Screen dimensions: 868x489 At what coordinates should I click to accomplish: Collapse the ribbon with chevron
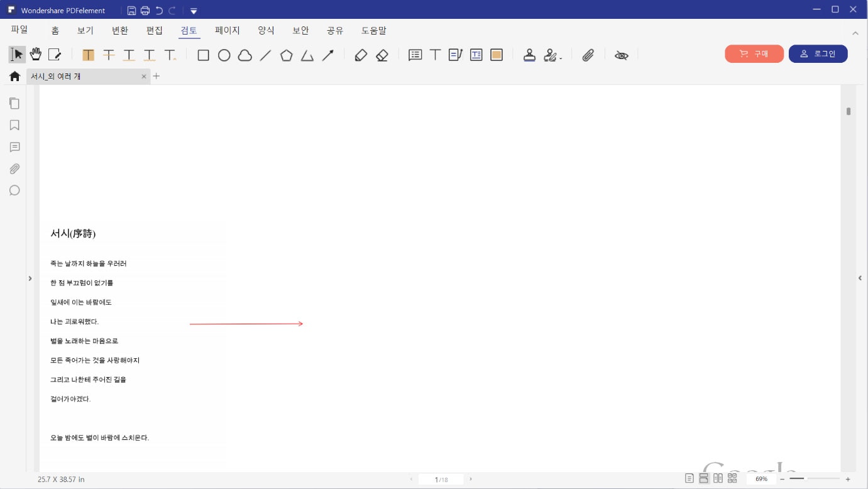click(855, 33)
